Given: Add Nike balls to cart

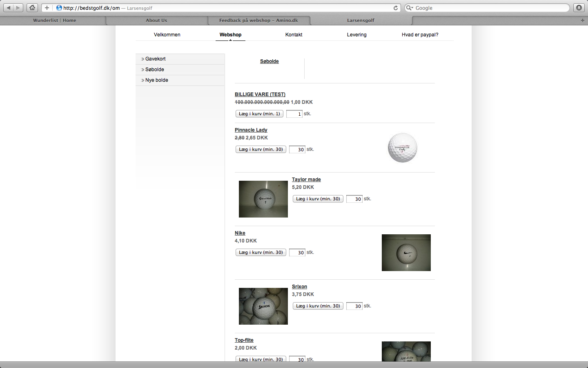Looking at the screenshot, I should (261, 252).
